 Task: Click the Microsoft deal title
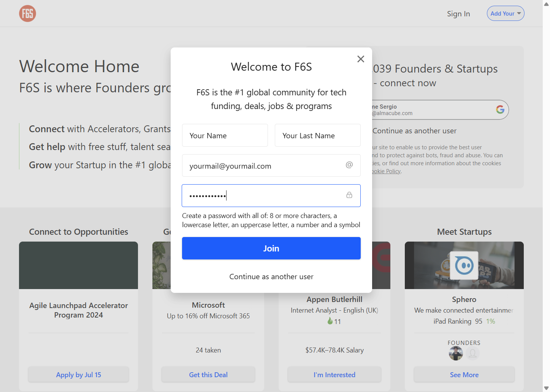[208, 305]
